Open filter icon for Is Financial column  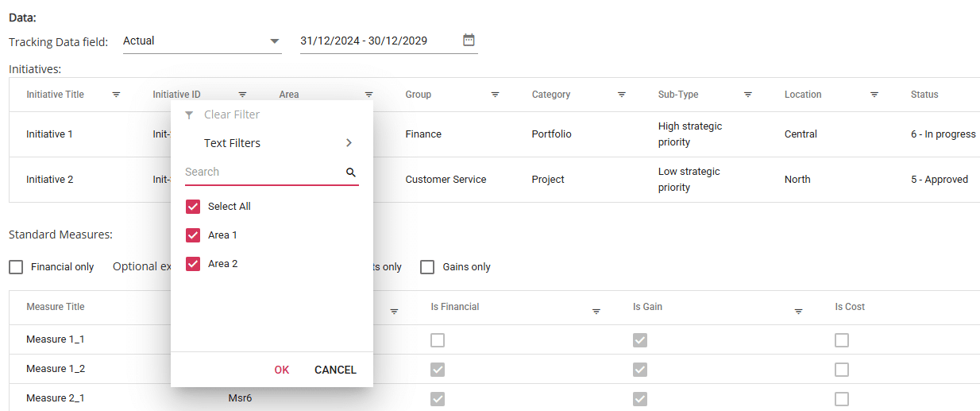[596, 312]
